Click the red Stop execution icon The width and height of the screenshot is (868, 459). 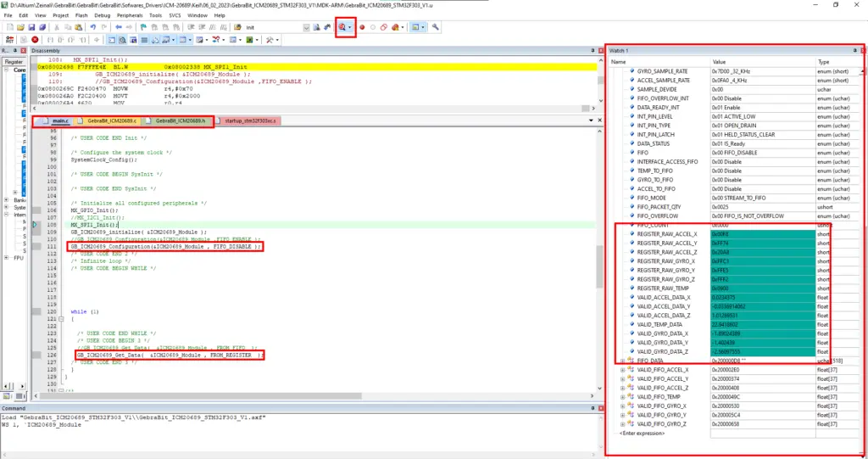(35, 40)
